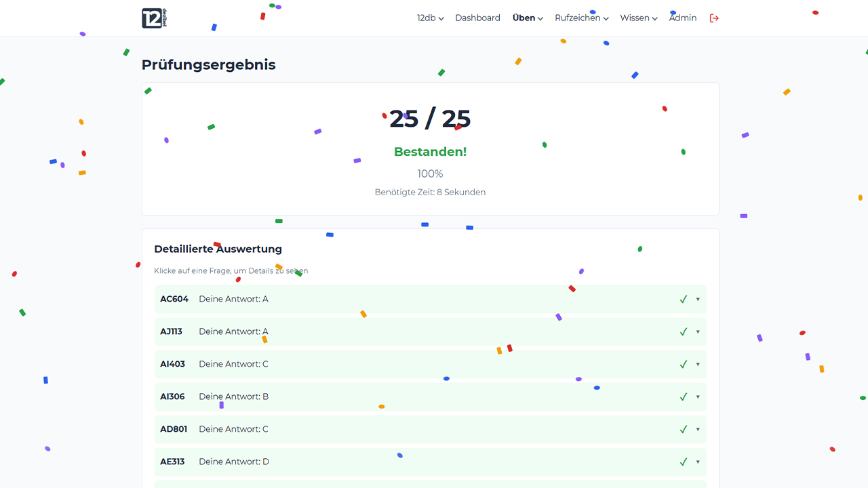The height and width of the screenshot is (488, 868).
Task: Click the 25 / 25 score display
Action: tap(430, 119)
